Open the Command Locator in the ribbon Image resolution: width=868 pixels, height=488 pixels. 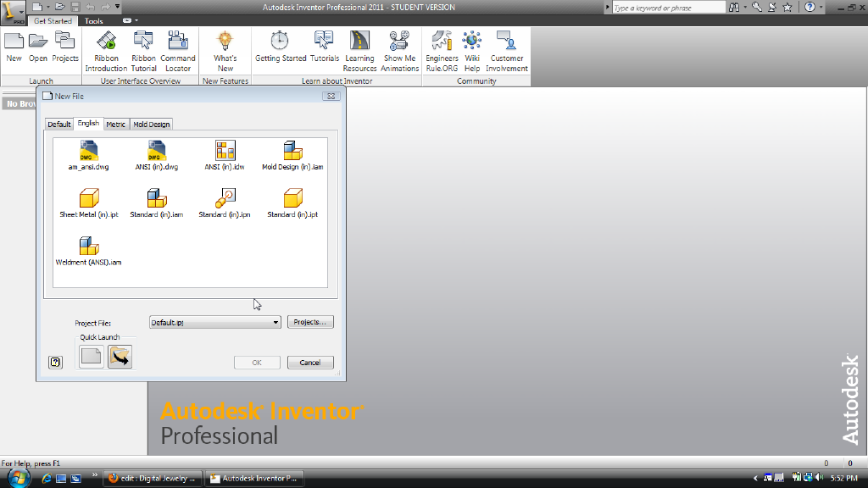(178, 51)
